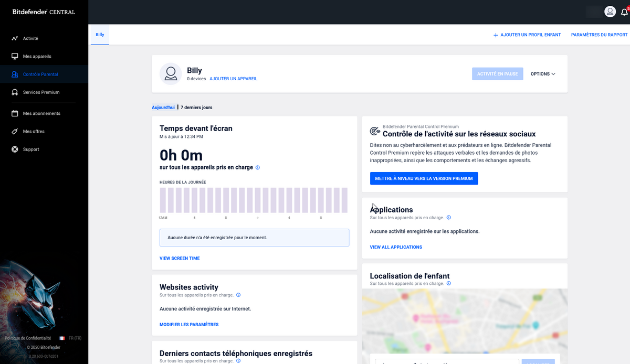The width and height of the screenshot is (630, 364).
Task: Open the user account avatar icon
Action: click(x=610, y=12)
